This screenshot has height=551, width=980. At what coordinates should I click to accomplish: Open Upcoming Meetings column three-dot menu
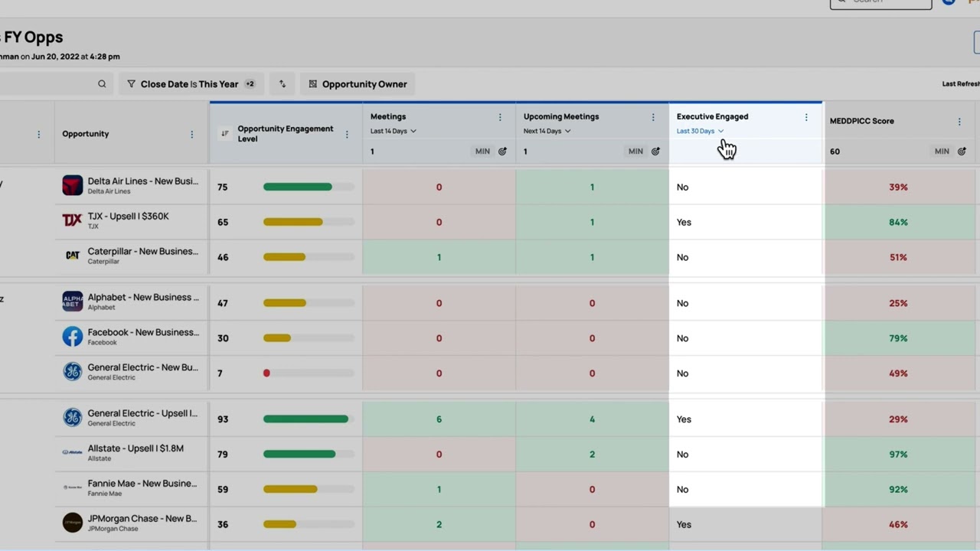pos(653,117)
